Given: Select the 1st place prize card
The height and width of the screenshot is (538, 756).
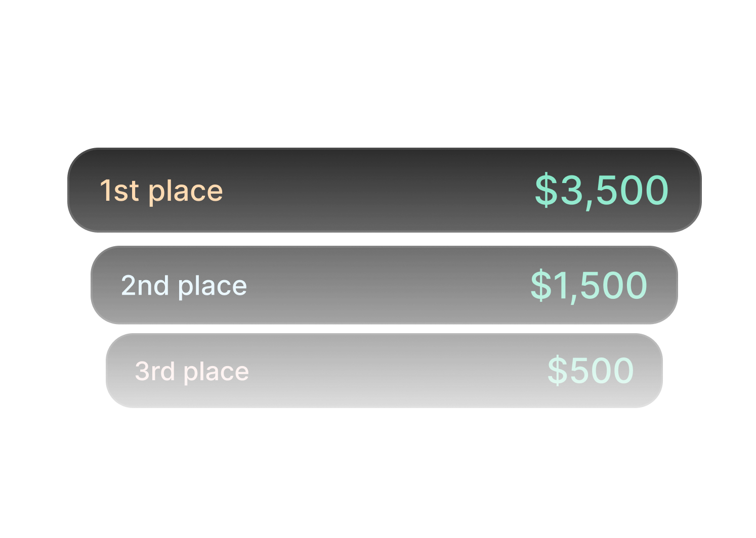Looking at the screenshot, I should click(x=384, y=190).
